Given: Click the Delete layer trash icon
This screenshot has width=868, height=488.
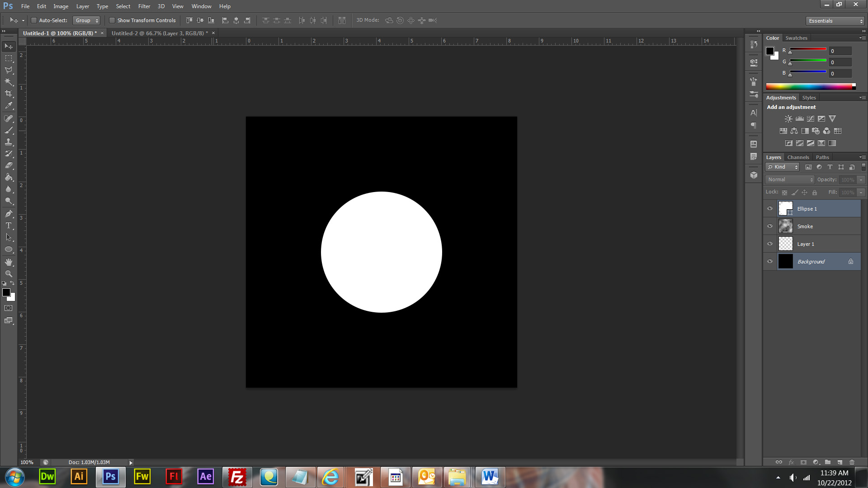Looking at the screenshot, I should pos(852,462).
